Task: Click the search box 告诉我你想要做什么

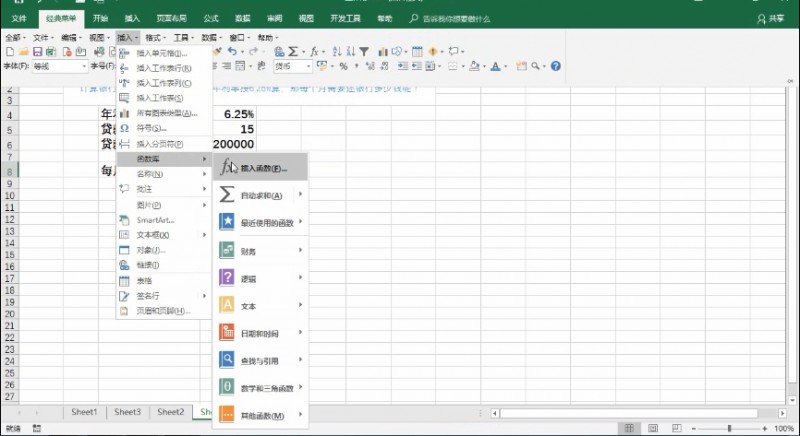Action: 450,19
